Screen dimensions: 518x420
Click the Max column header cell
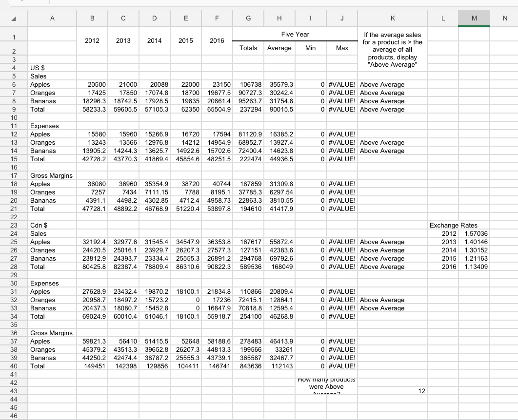coord(341,48)
